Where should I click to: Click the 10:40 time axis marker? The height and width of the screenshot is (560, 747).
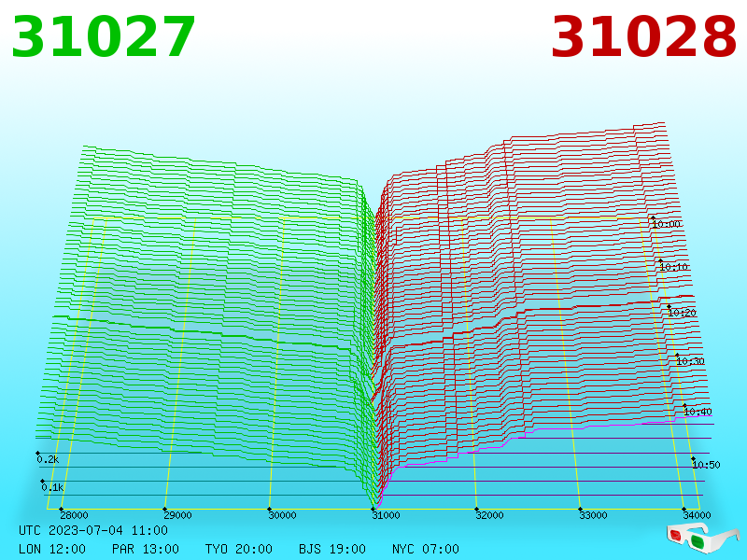pyautogui.click(x=698, y=412)
